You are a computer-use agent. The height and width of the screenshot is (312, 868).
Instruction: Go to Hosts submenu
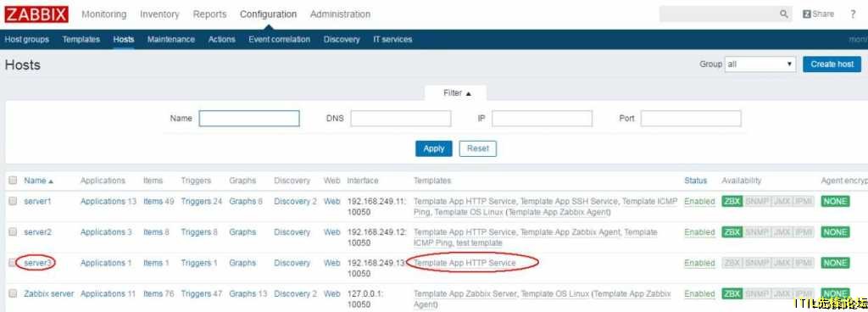point(124,39)
